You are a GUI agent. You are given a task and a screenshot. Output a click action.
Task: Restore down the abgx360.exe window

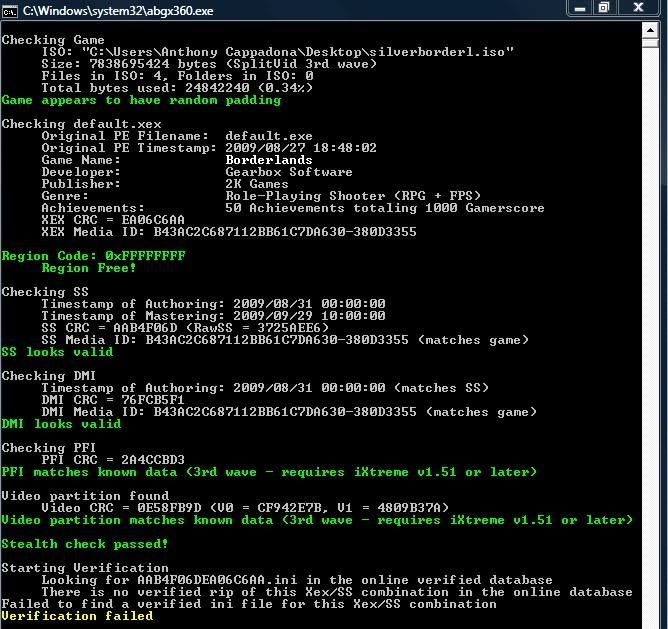pos(604,8)
